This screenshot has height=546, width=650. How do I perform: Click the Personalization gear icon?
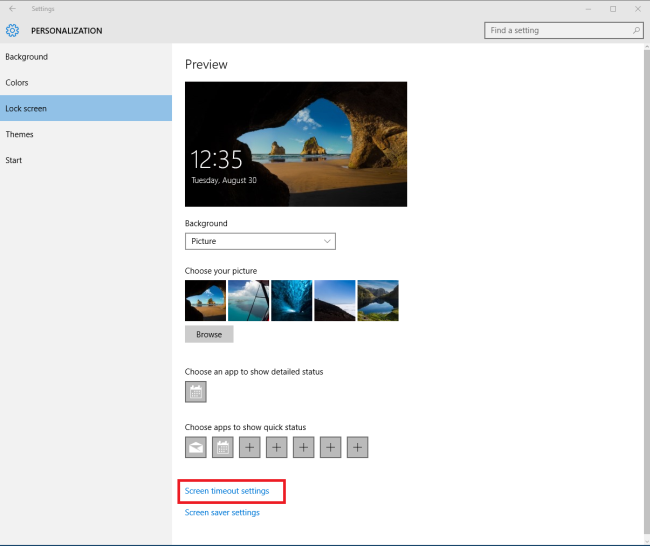coord(12,30)
